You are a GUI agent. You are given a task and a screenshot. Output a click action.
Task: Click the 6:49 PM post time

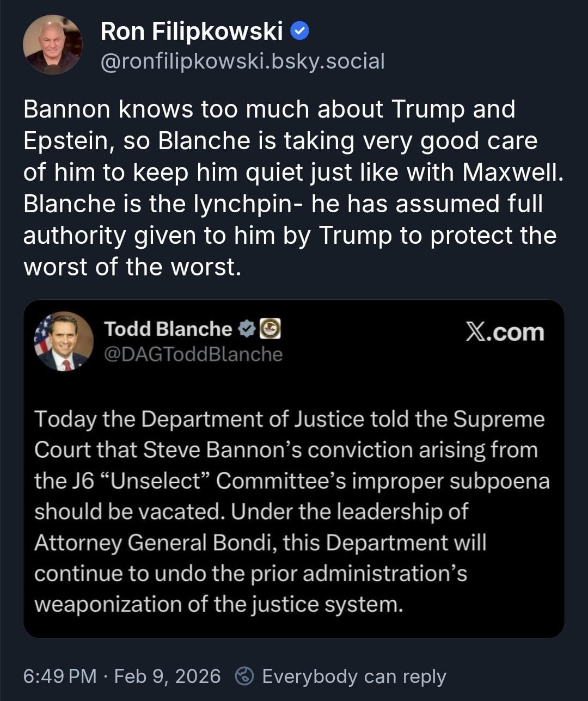(60, 677)
